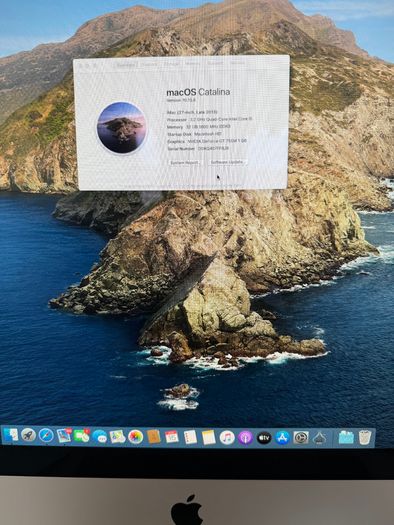The image size is (394, 525).
Task: Switch to Displays tab
Action: pos(149,64)
